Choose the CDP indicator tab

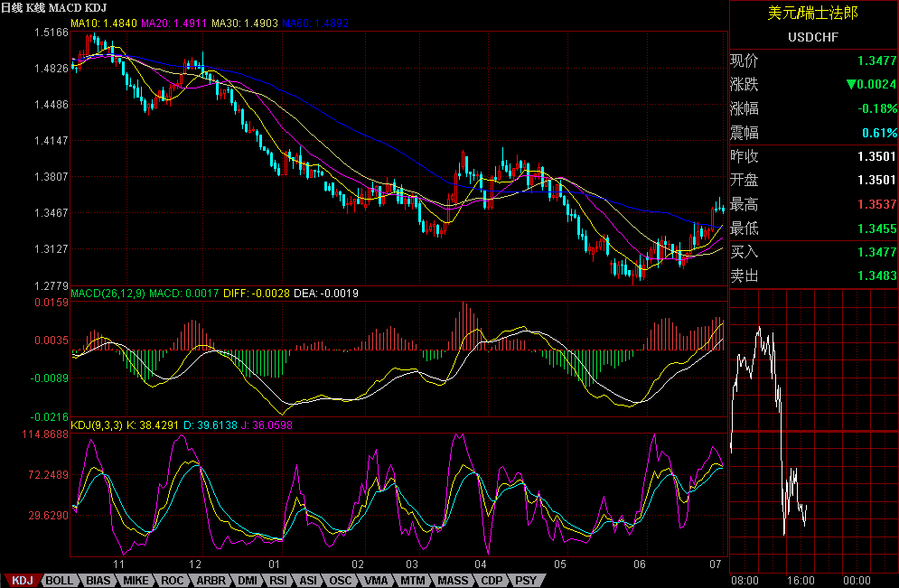point(492,581)
